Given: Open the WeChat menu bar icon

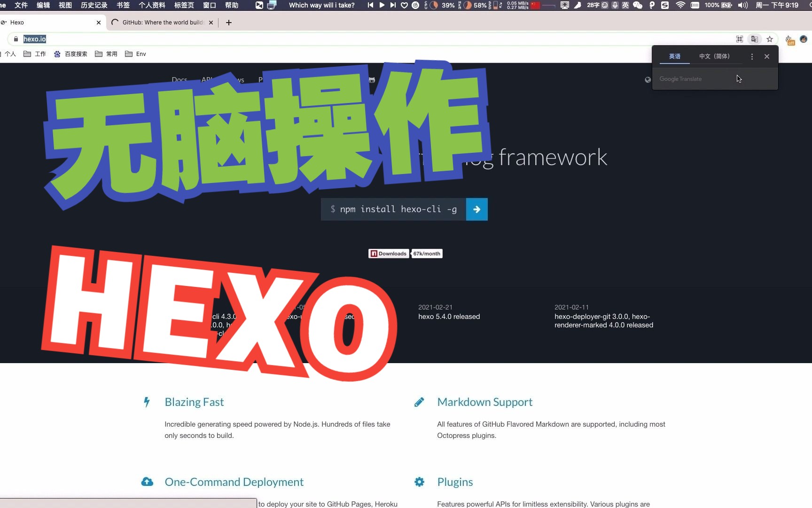Looking at the screenshot, I should [x=638, y=5].
